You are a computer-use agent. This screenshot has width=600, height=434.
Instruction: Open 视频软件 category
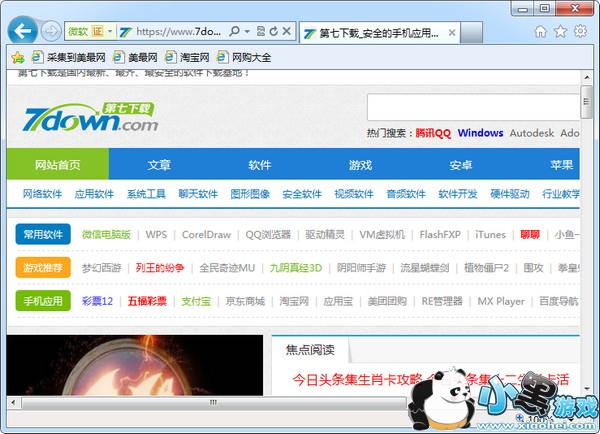click(354, 194)
